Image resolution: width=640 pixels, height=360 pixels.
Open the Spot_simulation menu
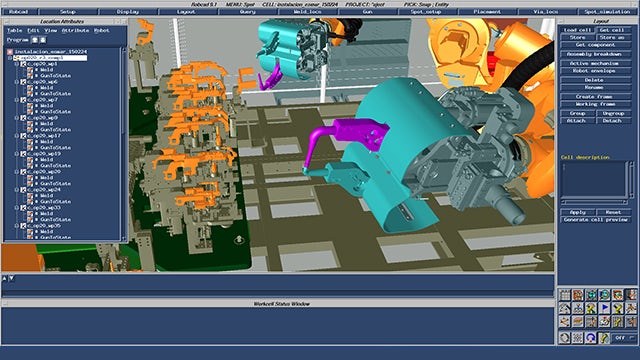(607, 12)
